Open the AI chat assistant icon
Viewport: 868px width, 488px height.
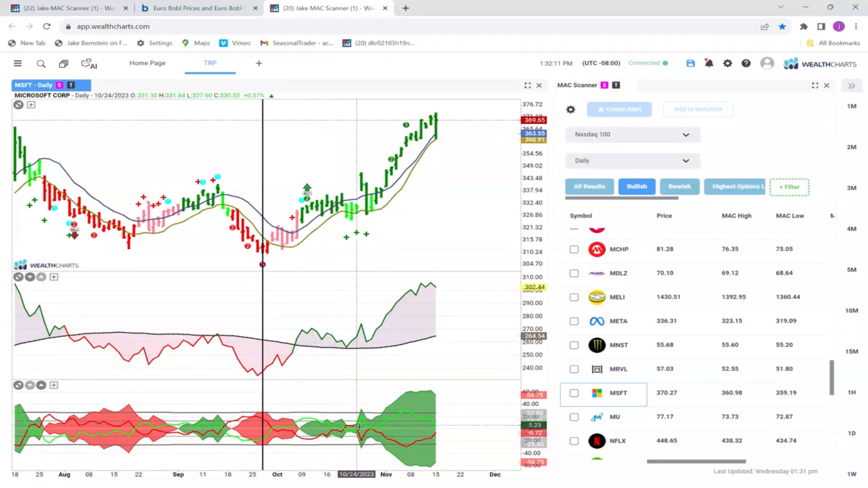[x=89, y=64]
